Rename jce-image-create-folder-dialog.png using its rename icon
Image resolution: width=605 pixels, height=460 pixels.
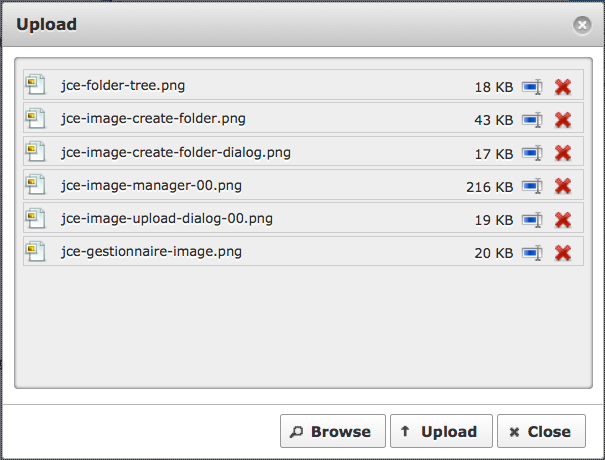532,154
